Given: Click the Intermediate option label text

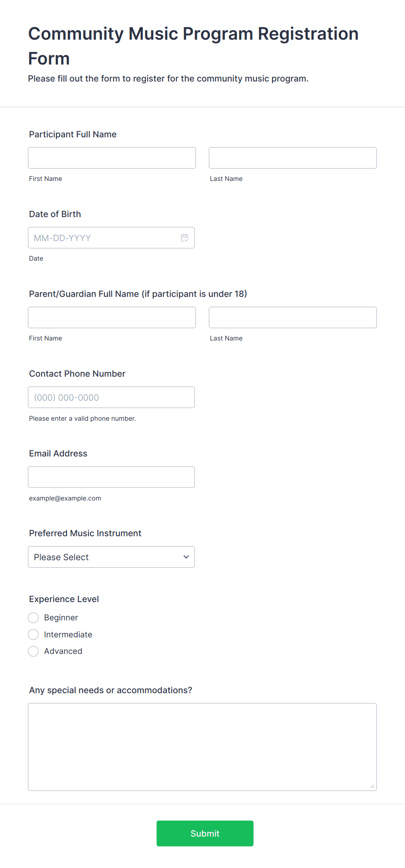Looking at the screenshot, I should (x=68, y=634).
